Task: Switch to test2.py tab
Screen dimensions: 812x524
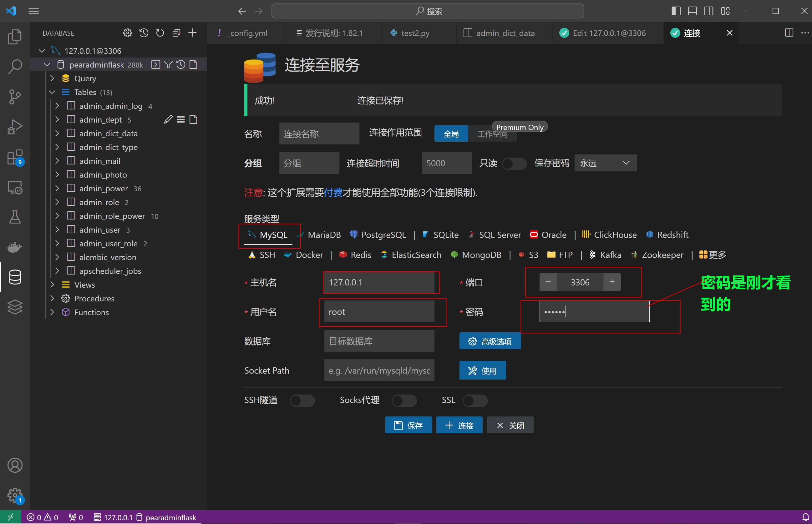Action: coord(419,33)
